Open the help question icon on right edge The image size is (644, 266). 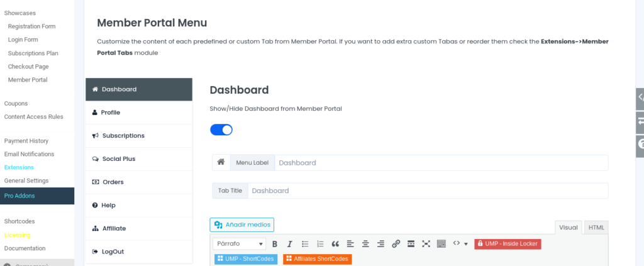tap(640, 145)
